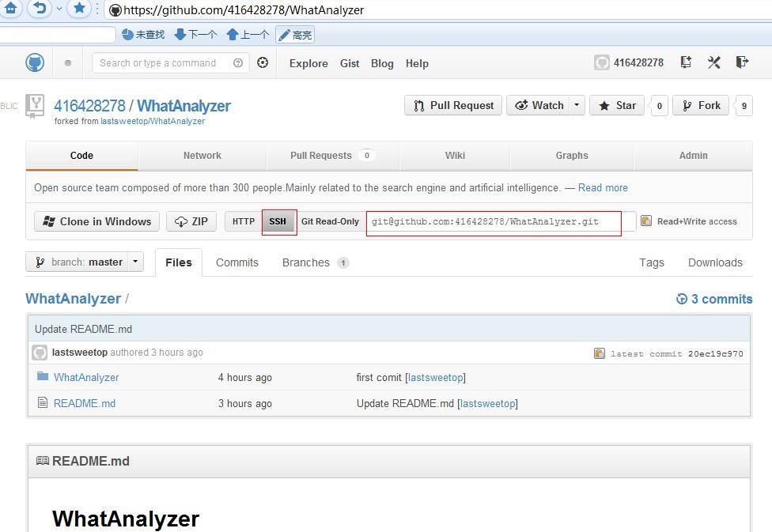Click inside the clone URL field
772x532 pixels.
coord(493,222)
